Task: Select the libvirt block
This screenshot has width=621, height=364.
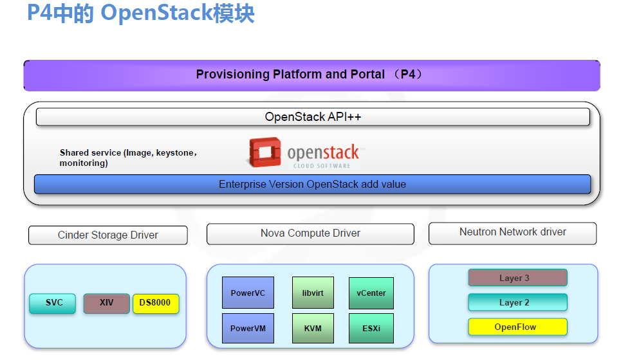Action: 313,293
